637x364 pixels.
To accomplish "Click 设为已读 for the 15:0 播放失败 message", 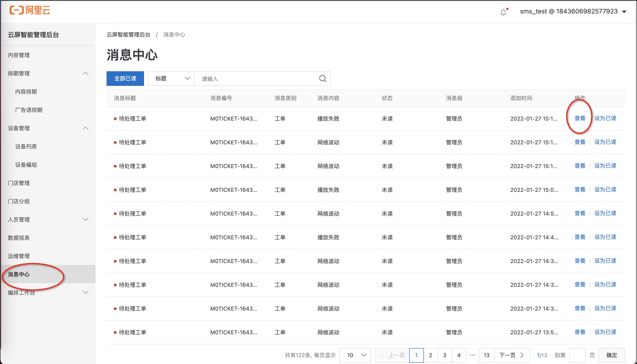I will tap(605, 190).
